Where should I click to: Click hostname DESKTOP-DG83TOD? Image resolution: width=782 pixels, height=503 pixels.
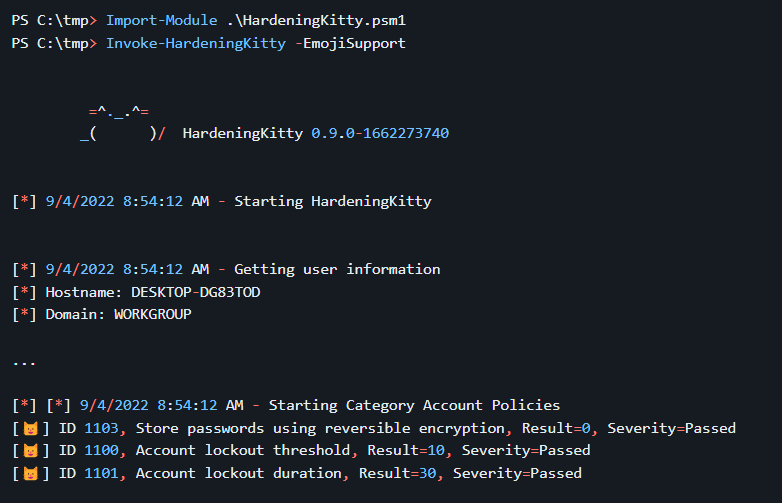click(x=196, y=292)
